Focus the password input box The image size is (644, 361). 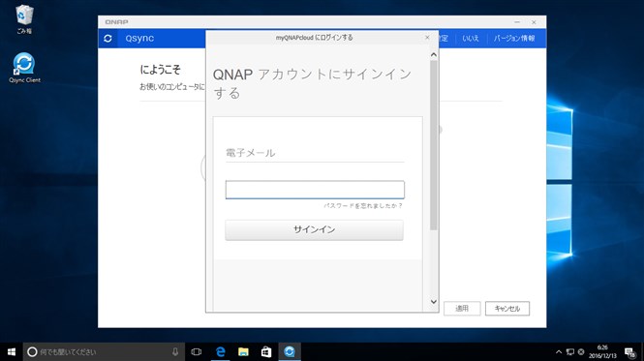click(x=315, y=190)
